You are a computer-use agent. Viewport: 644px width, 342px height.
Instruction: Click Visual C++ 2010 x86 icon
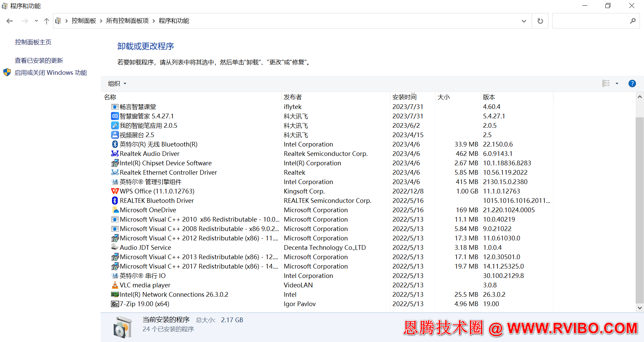click(115, 219)
